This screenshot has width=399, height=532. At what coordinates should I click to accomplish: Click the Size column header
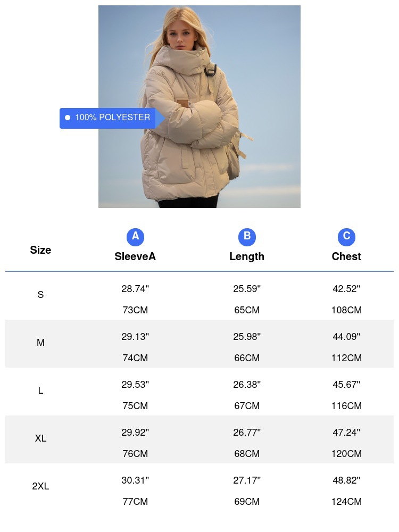[x=40, y=250]
